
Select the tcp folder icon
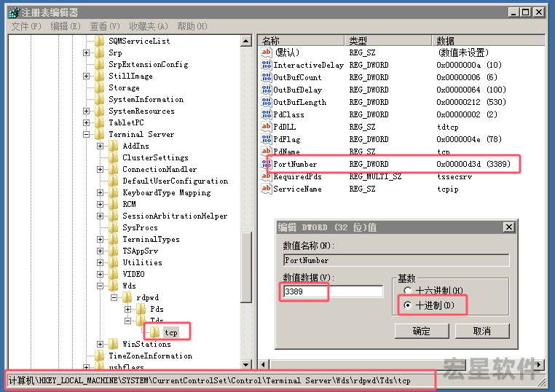[154, 332]
